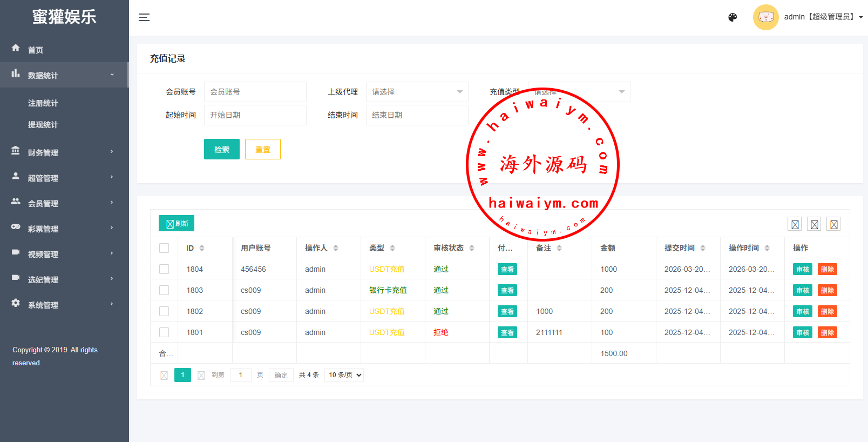Click the home icon in sidebar
The height and width of the screenshot is (442, 868).
(16, 48)
